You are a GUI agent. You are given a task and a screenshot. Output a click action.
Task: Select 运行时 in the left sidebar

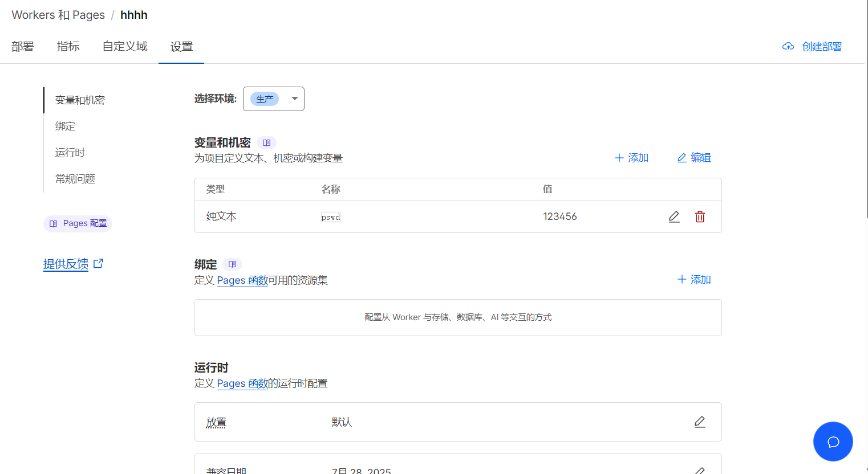70,153
